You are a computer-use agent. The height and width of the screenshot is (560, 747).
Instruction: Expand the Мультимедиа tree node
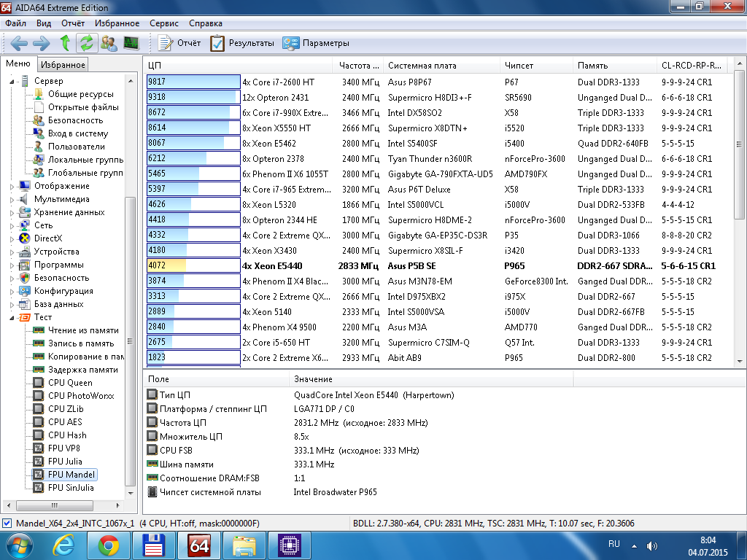pyautogui.click(x=12, y=200)
